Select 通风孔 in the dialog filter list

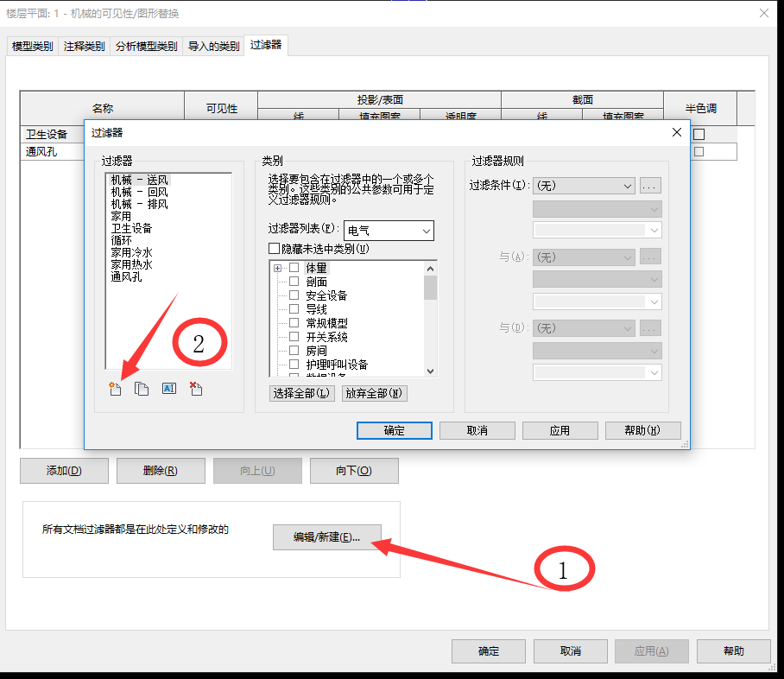[x=127, y=276]
